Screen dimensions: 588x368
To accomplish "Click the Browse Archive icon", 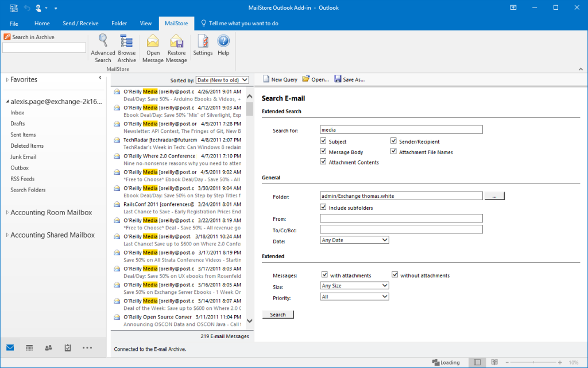I will [x=127, y=48].
